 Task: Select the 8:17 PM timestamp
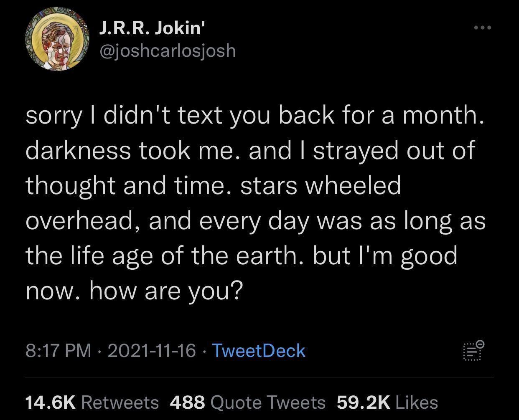pos(58,350)
